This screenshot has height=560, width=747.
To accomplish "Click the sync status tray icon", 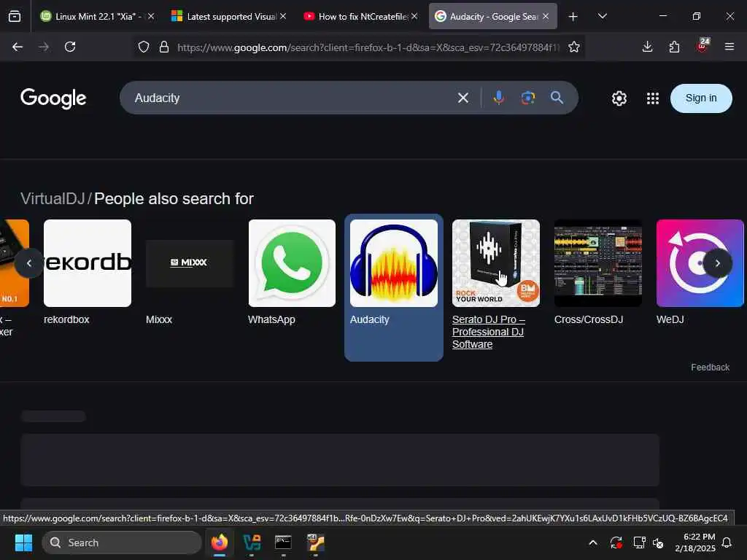I will [x=616, y=542].
